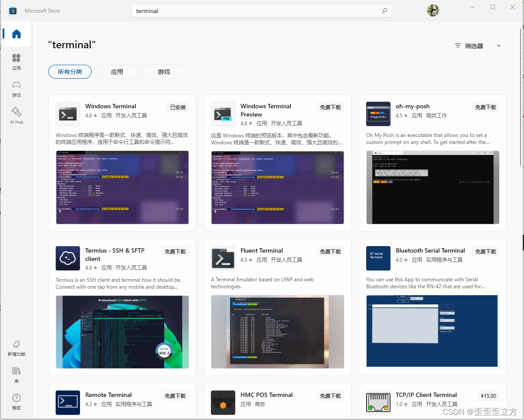Image resolution: width=524 pixels, height=420 pixels.
Task: Switch to the 应用 filter chip
Action: coord(117,72)
